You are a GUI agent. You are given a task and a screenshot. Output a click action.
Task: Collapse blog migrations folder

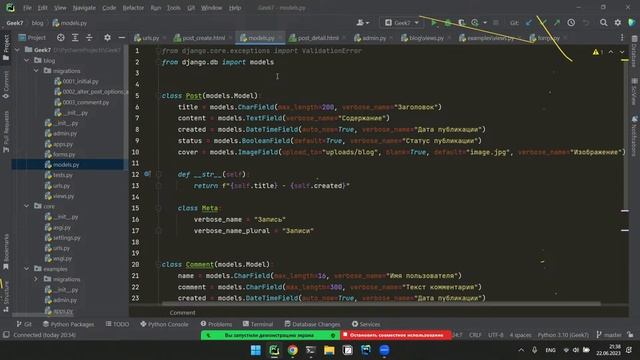click(x=36, y=71)
